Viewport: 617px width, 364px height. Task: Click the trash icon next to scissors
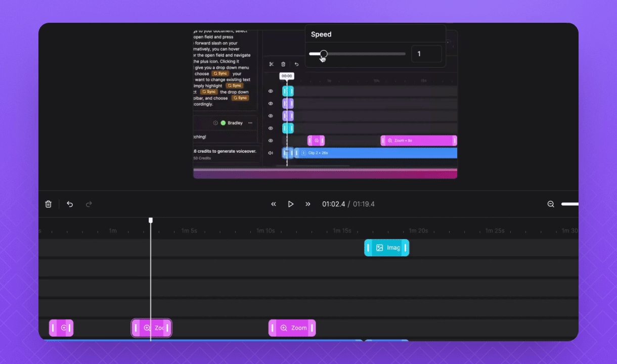[283, 64]
